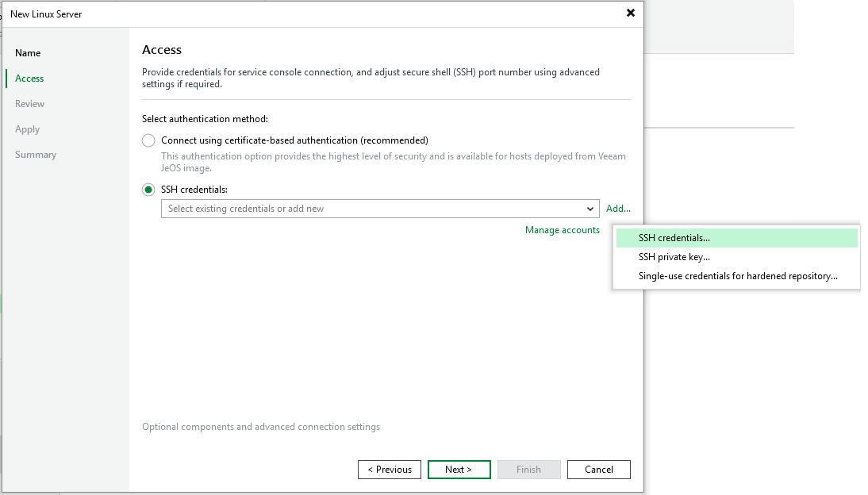This screenshot has height=495, width=868.
Task: Select Single-use credentials for hardened repository
Action: [738, 276]
